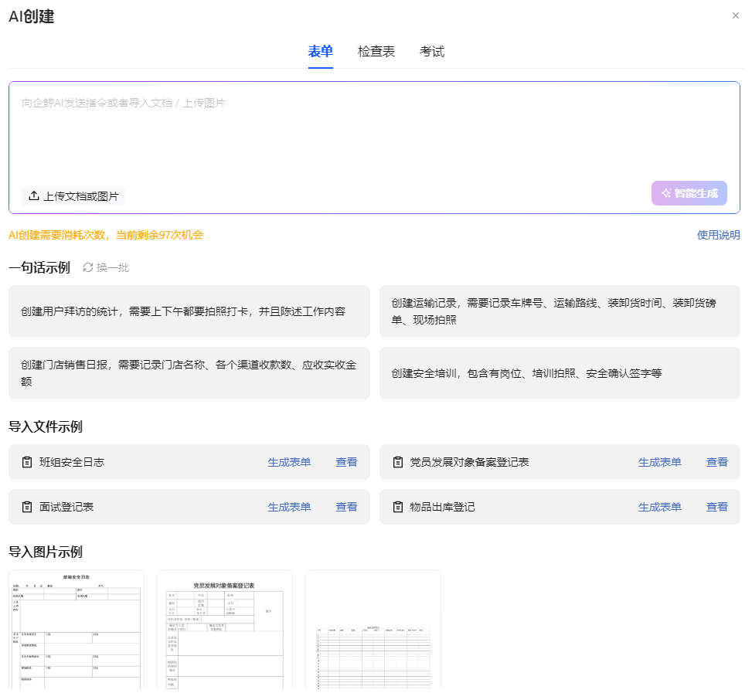
Task: Click 生成表单 for 物品出库登记
Action: tap(660, 507)
